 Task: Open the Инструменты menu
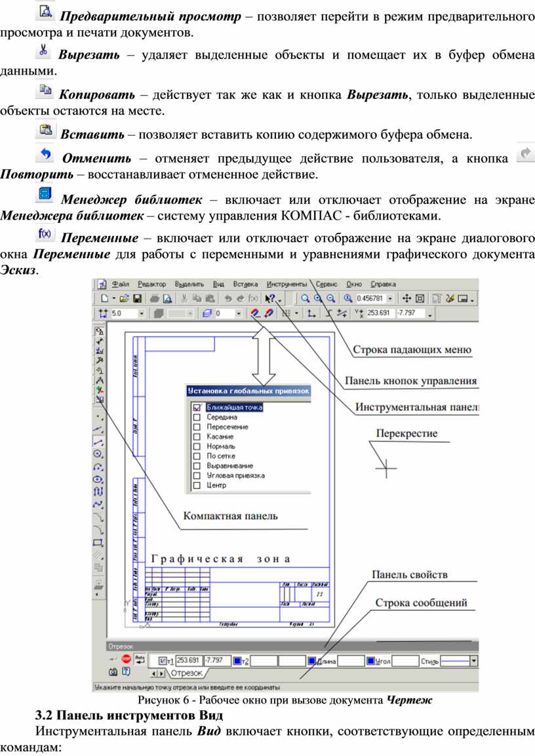tap(287, 285)
